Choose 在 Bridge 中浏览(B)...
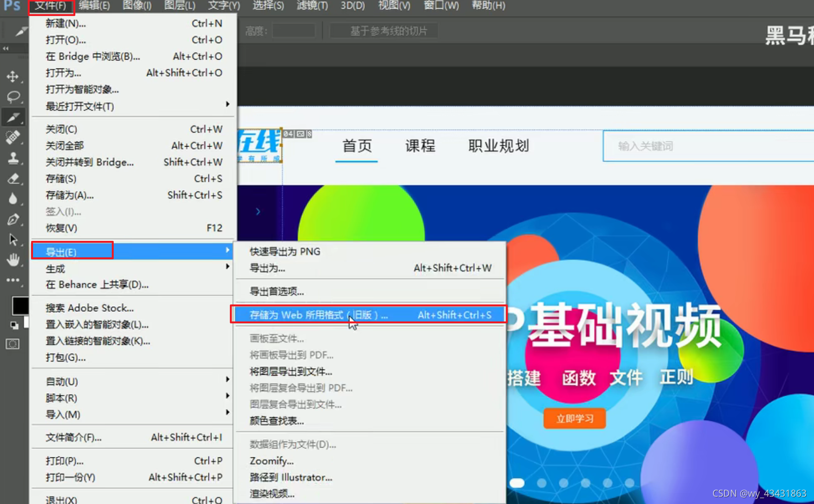The image size is (814, 504). pos(132,56)
